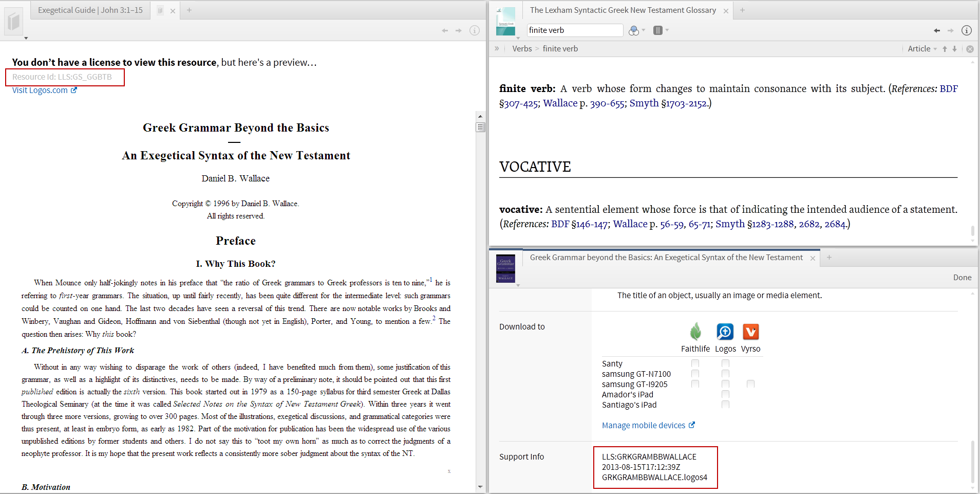Open the column layout dropdown arrow

point(667,30)
